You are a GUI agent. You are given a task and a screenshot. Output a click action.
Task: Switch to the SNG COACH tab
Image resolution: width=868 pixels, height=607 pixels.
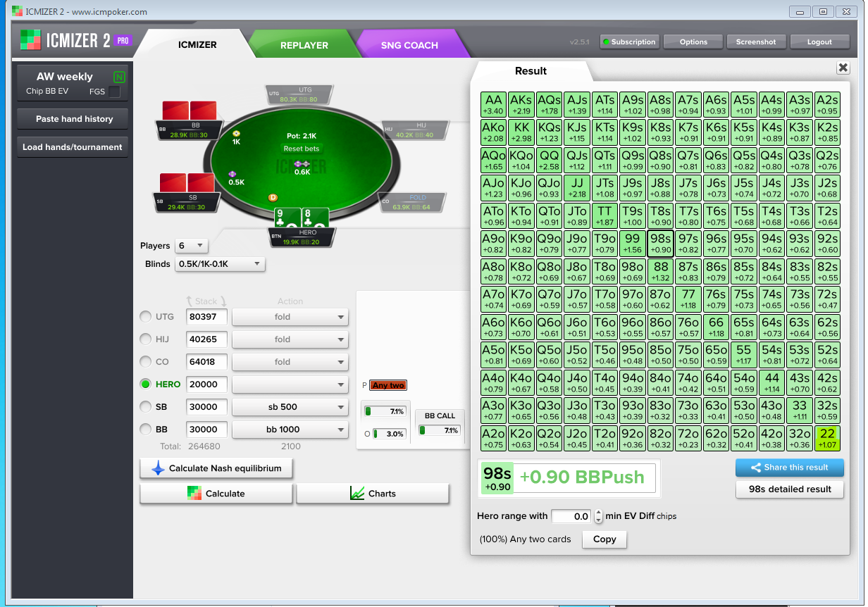point(410,44)
